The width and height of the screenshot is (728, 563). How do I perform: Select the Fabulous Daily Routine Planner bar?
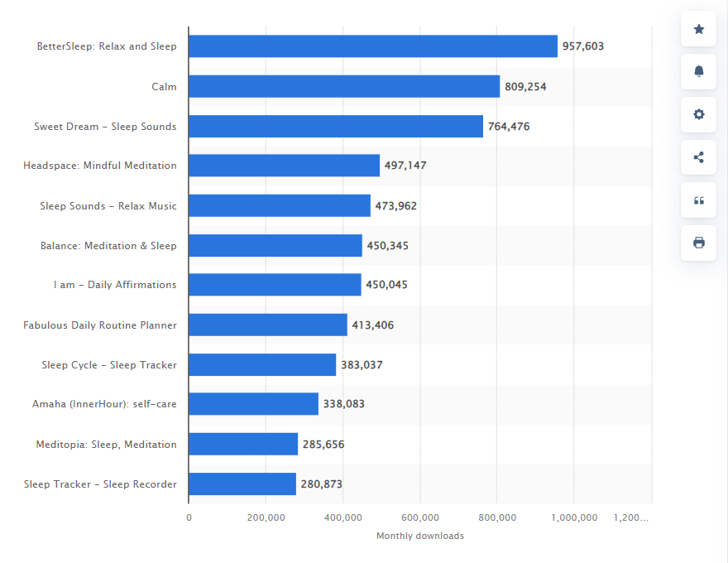267,325
